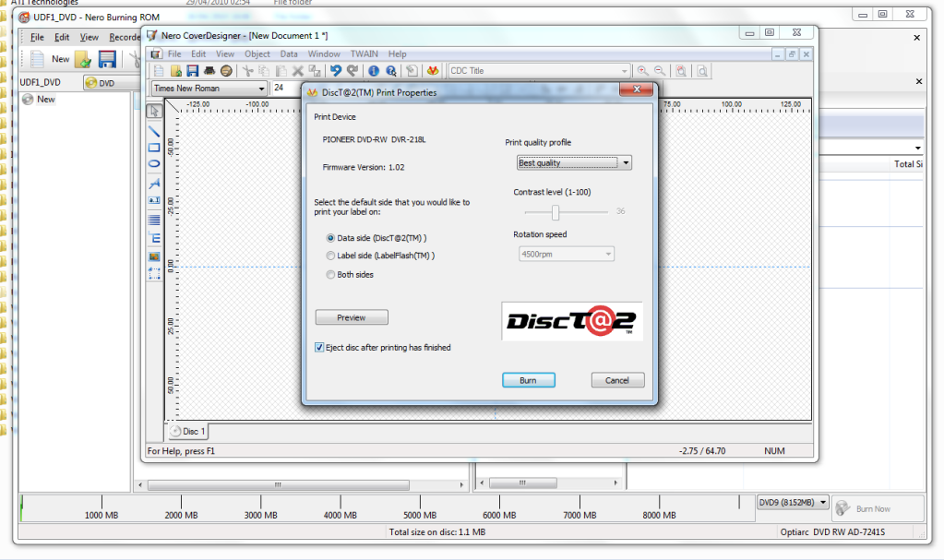Click the Open document icon in CoverDesigner
This screenshot has height=560, width=944.
pyautogui.click(x=176, y=71)
